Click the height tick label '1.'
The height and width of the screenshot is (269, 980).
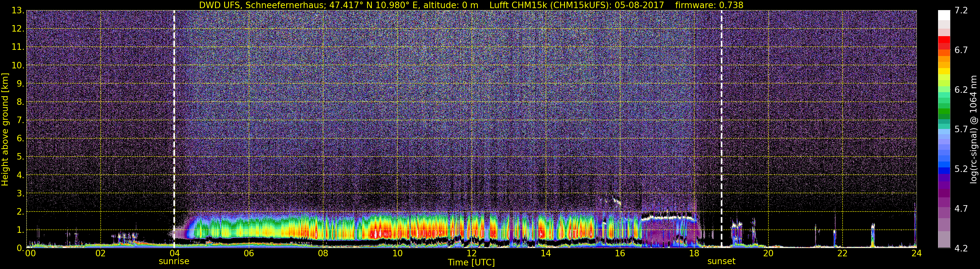point(20,230)
